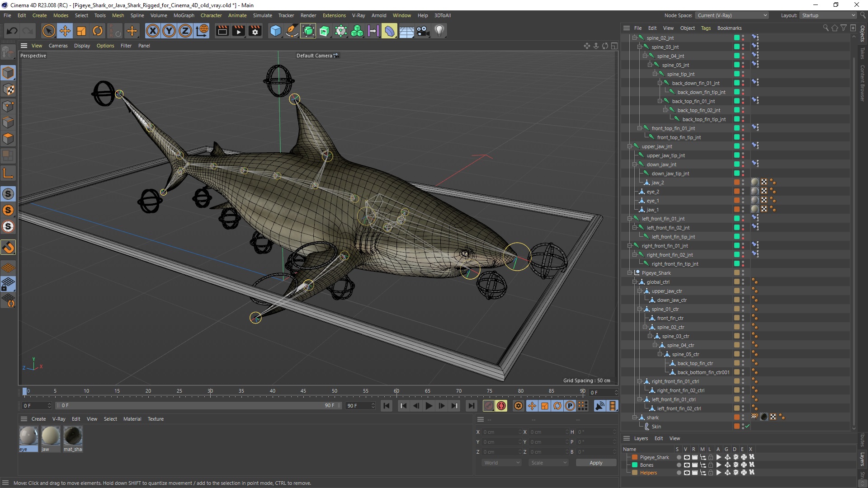Click Render View clapboard icon
Viewport: 868px width, 488px height.
(x=222, y=31)
